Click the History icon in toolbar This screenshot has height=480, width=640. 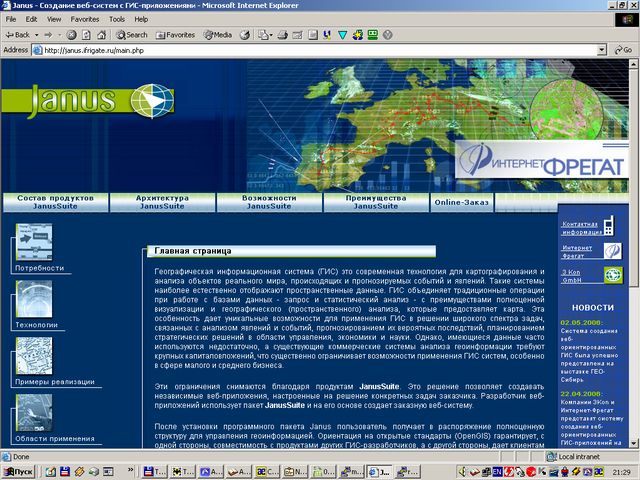click(244, 35)
